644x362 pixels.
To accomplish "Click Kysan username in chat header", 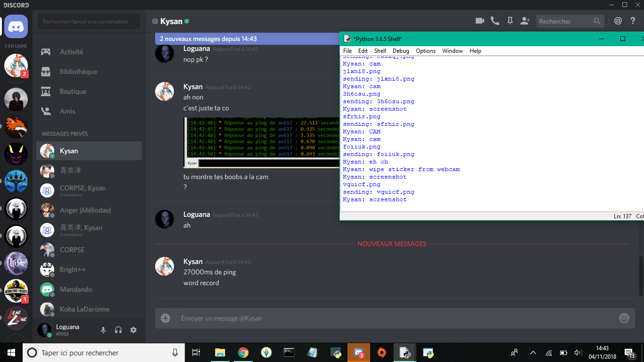I will click(171, 21).
